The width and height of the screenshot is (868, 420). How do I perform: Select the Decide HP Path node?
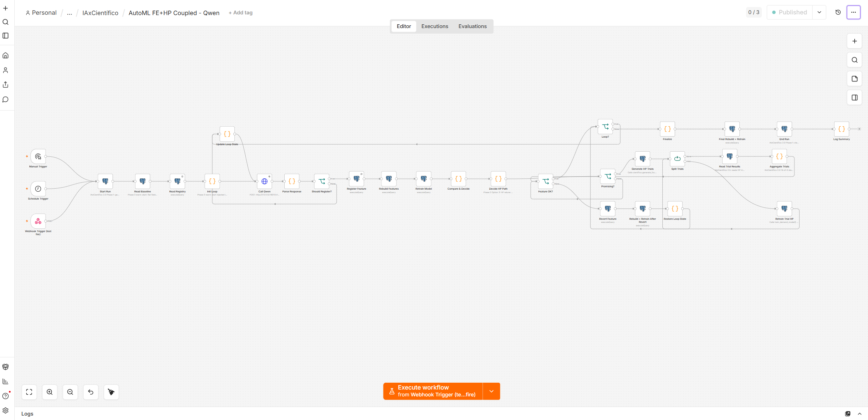click(498, 179)
